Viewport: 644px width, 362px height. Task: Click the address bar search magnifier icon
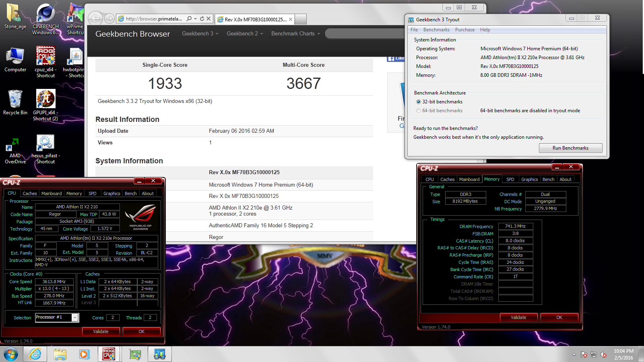(x=189, y=19)
